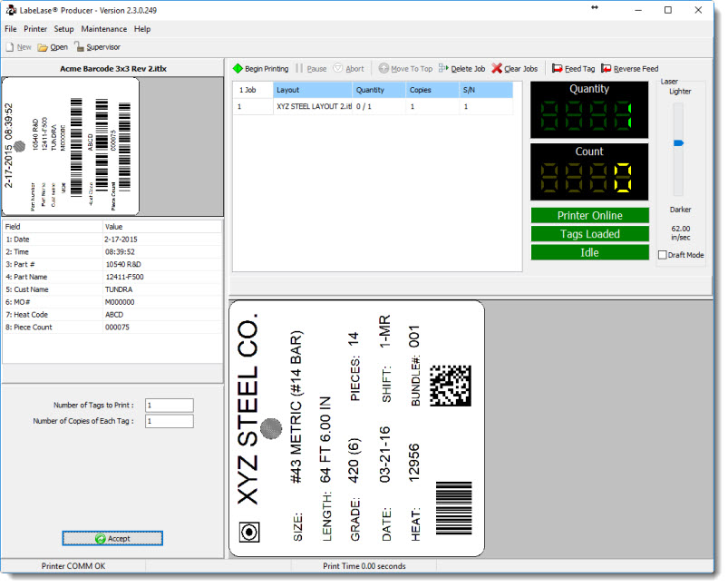Click the green Begin Printing diamond icon
Image resolution: width=728 pixels, height=587 pixels.
[x=238, y=69]
